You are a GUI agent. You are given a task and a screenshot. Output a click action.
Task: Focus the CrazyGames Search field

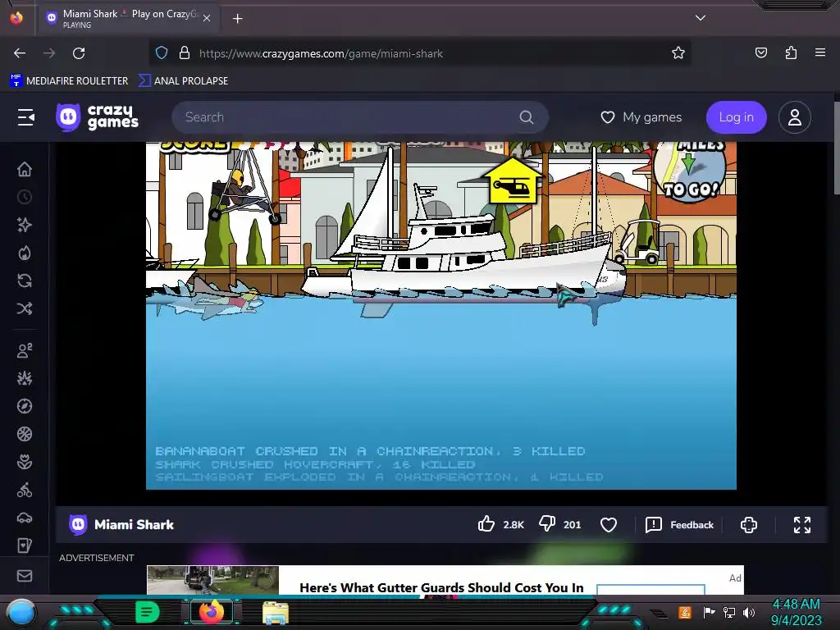click(360, 117)
